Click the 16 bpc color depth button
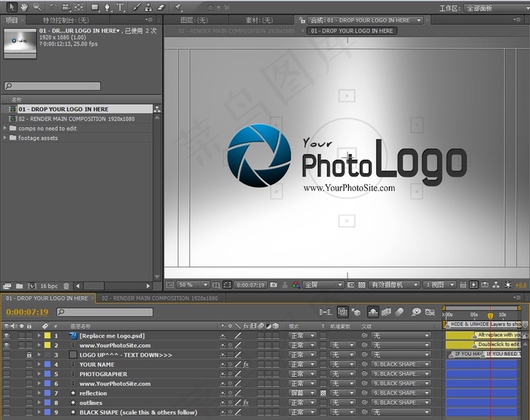Screen dimensions: 530x420 click(x=49, y=286)
